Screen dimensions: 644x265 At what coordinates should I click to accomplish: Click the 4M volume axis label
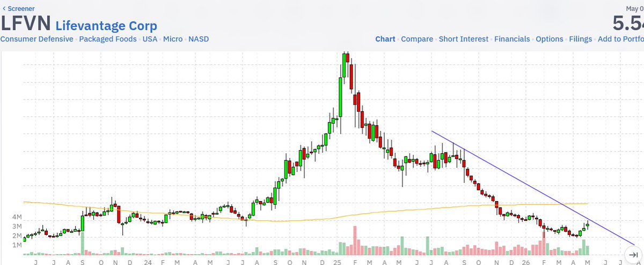(16, 217)
